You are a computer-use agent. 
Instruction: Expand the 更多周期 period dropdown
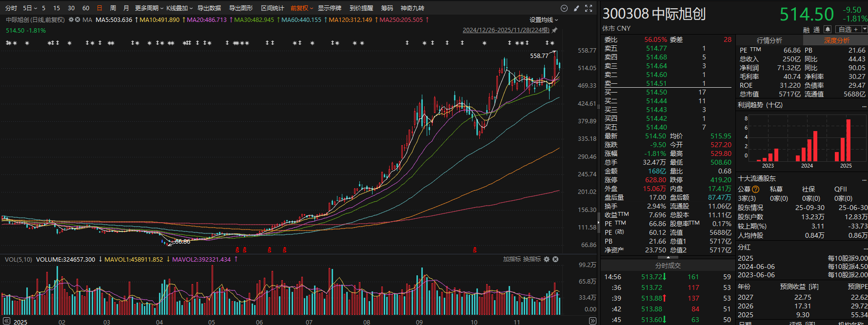149,8
